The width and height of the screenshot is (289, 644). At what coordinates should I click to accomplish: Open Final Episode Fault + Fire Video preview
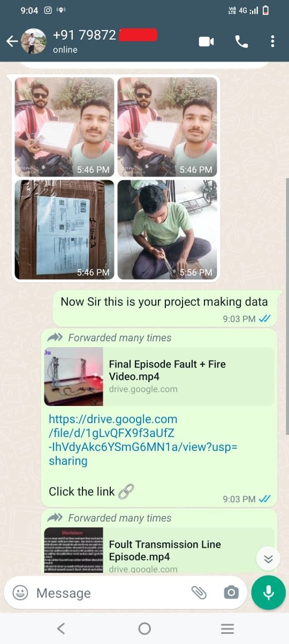click(x=159, y=377)
